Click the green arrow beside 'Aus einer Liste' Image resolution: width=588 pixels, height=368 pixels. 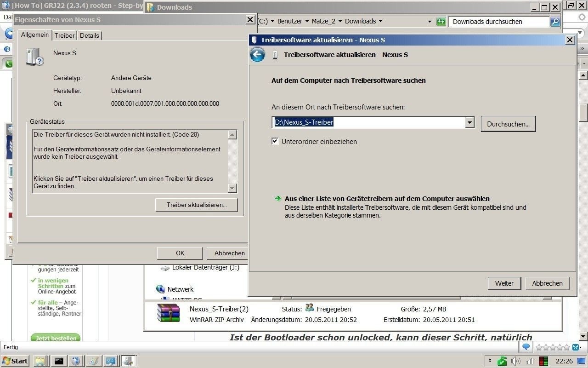click(x=277, y=199)
